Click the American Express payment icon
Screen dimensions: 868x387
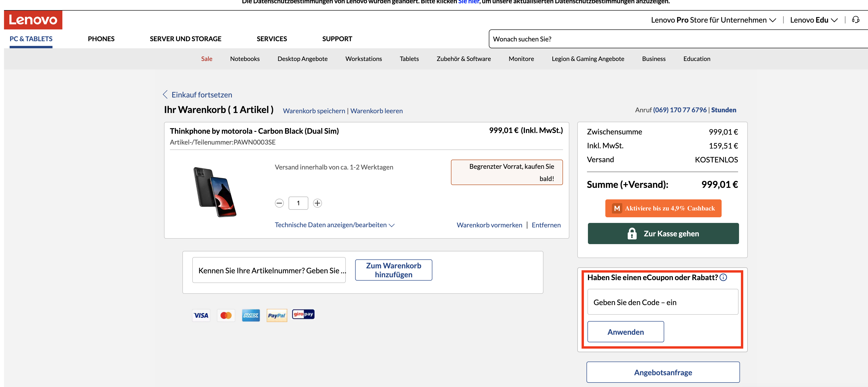(x=251, y=315)
